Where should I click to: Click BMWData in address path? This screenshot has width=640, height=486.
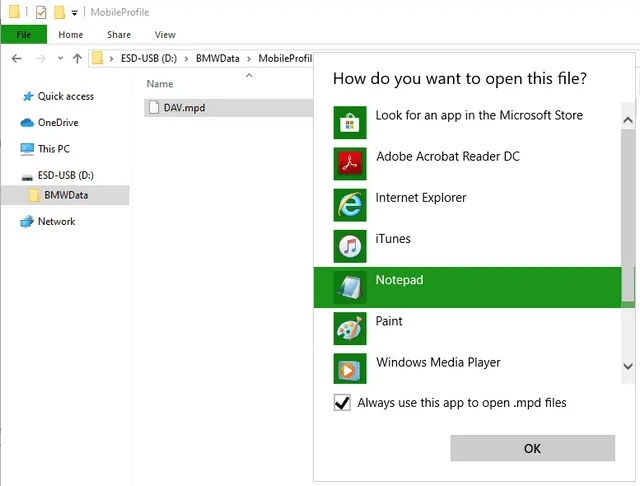(x=218, y=58)
